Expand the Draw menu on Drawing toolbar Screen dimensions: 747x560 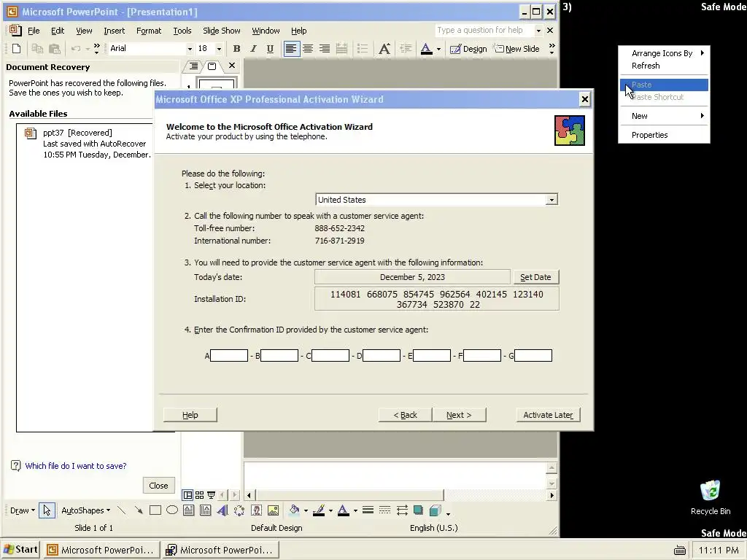coord(23,510)
